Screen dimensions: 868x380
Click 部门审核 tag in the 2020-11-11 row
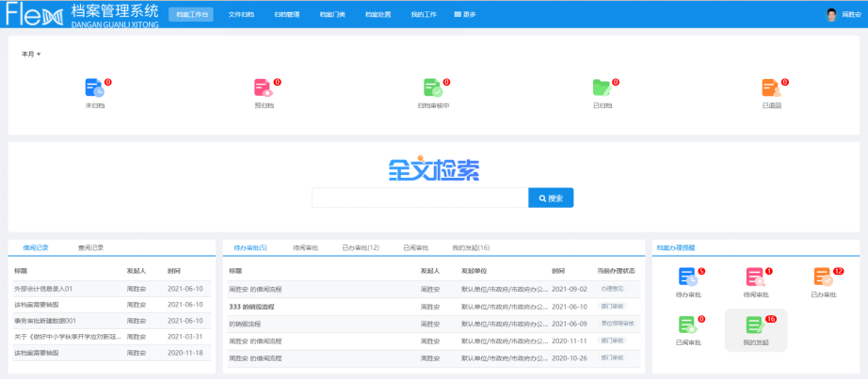(x=612, y=340)
